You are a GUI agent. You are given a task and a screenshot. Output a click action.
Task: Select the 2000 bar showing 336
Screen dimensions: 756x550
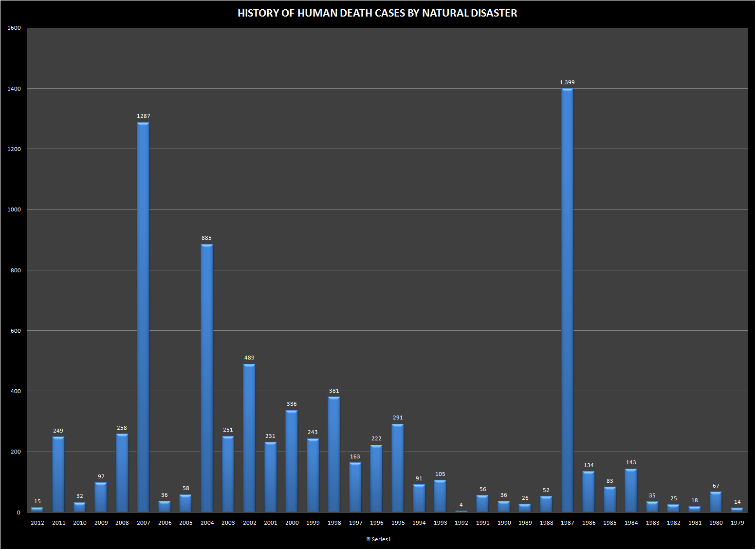point(292,461)
